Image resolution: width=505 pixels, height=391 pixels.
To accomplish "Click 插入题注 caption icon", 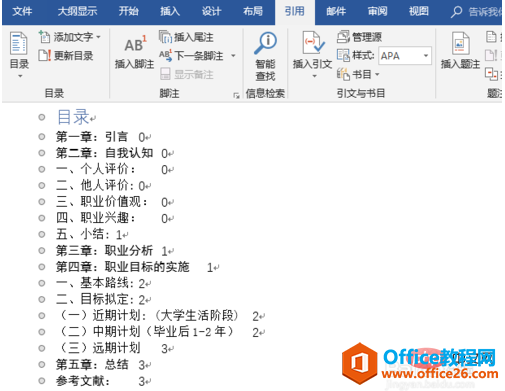I will tap(460, 43).
